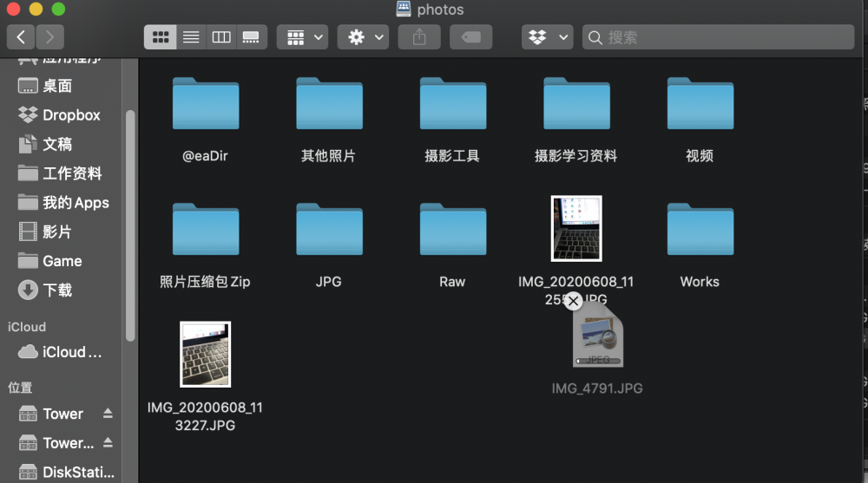Select the @eaDir folder icon
This screenshot has width=868, height=483.
point(206,103)
